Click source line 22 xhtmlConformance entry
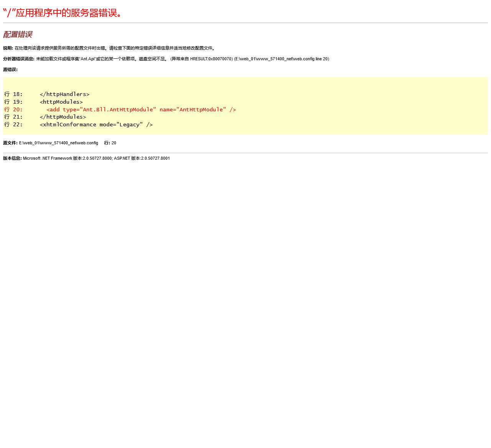This screenshot has height=448, width=491. click(x=79, y=124)
